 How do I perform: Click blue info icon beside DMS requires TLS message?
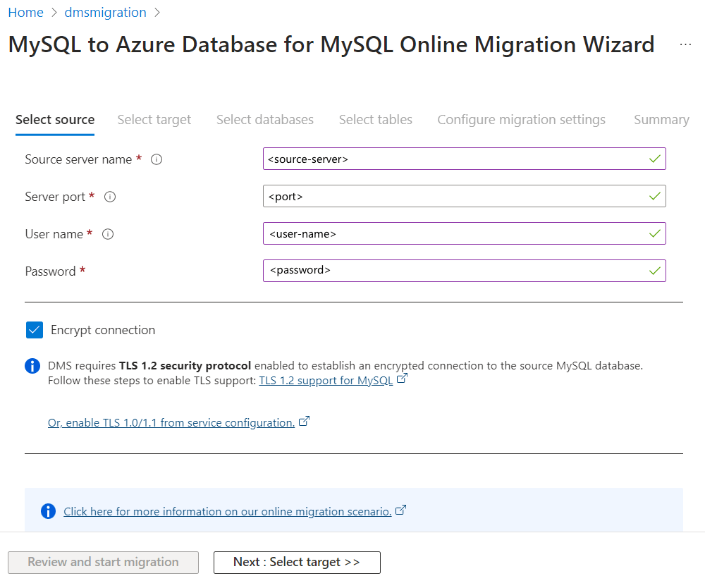[32, 366]
